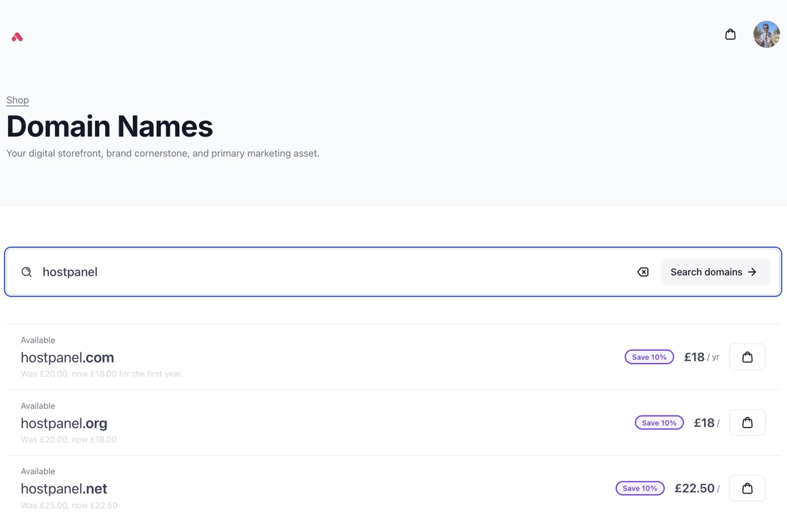The image size is (787, 532).
Task: Add hostpanel.net to the bag
Action: coord(747,488)
